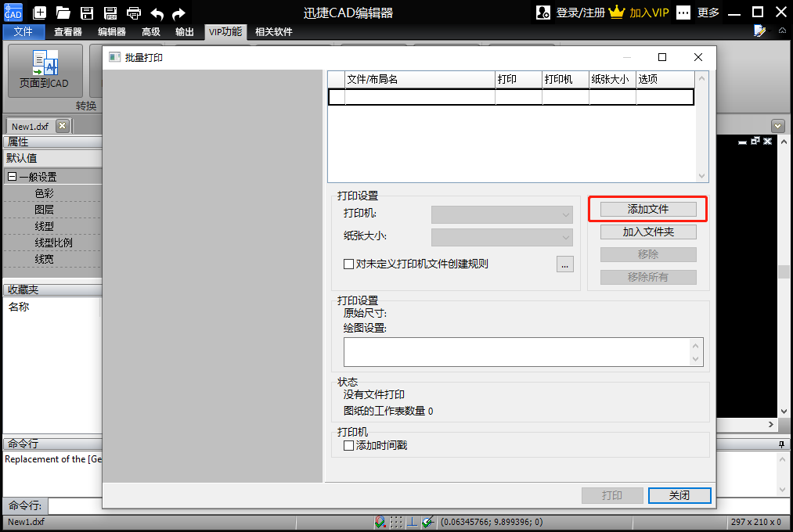Check the 添加时间戳 option
This screenshot has width=793, height=532.
click(348, 446)
